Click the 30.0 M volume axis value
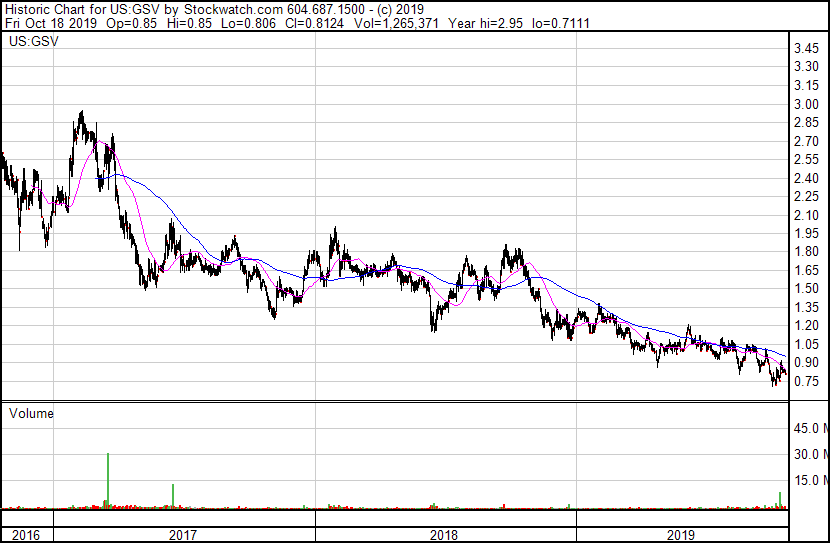The height and width of the screenshot is (543, 830). click(x=811, y=454)
